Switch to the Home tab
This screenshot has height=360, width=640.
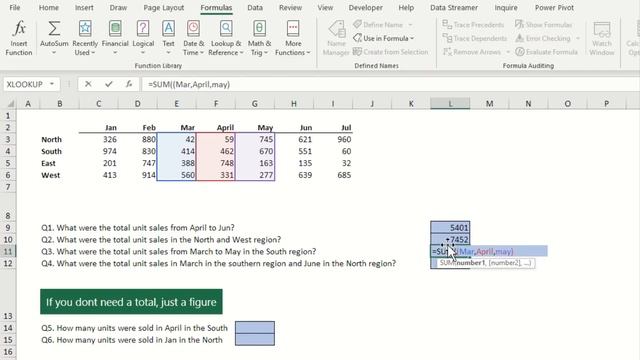click(x=49, y=7)
